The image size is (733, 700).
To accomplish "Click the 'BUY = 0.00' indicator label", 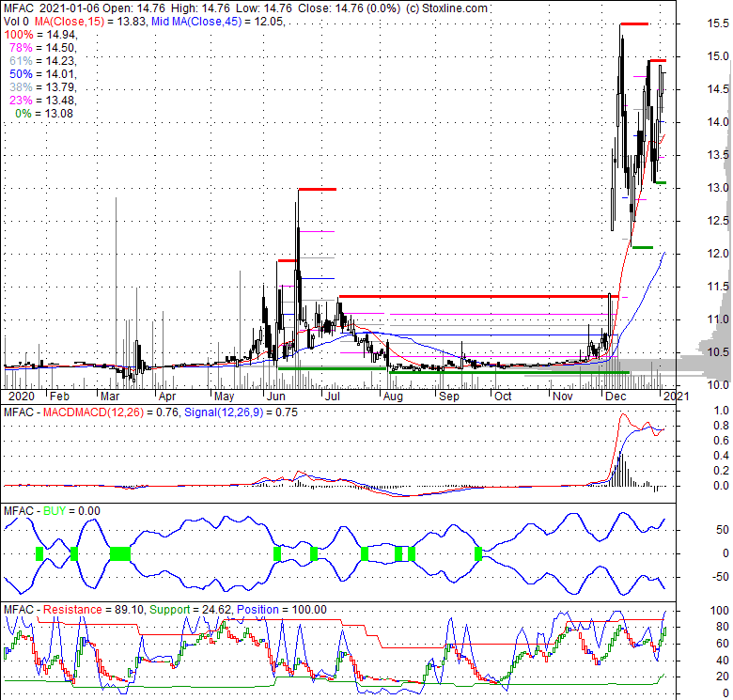I will tap(71, 511).
